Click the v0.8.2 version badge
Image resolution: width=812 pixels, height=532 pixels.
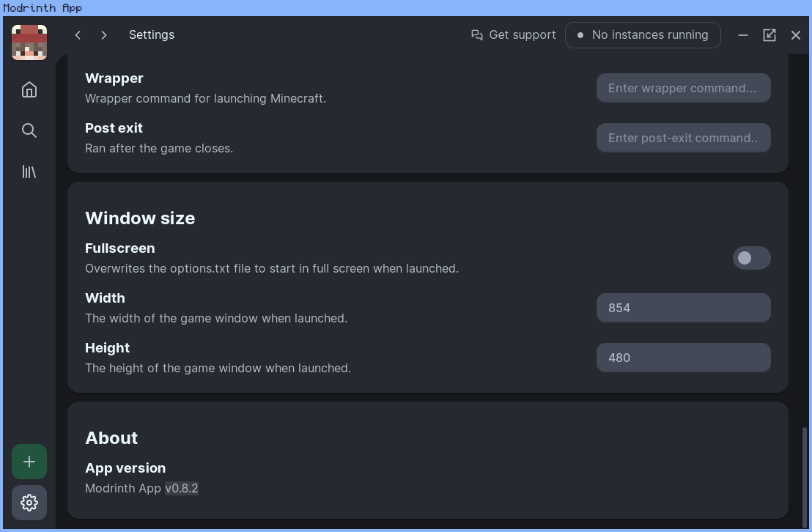click(x=182, y=488)
